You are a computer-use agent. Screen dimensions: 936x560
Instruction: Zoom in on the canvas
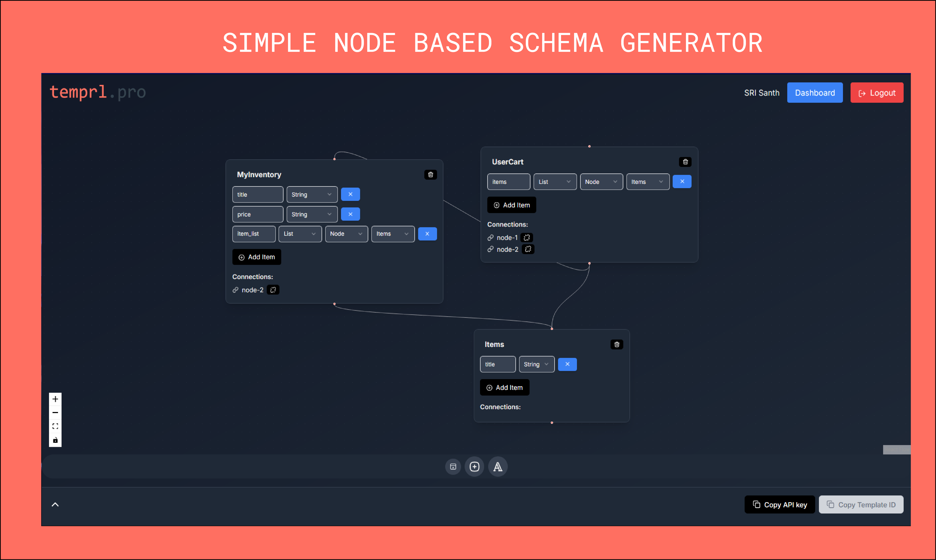55,399
